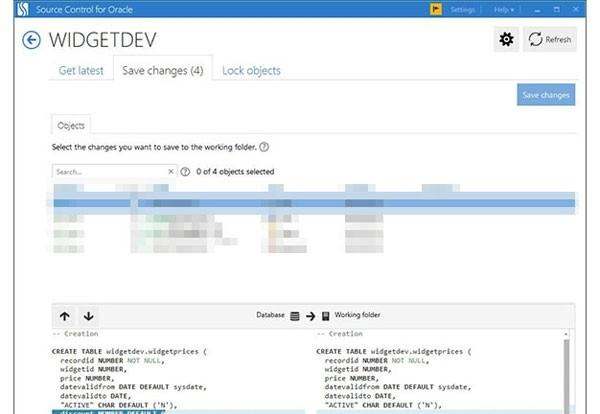The image size is (600, 414).
Task: Open the Lock objects tab
Action: tap(251, 70)
